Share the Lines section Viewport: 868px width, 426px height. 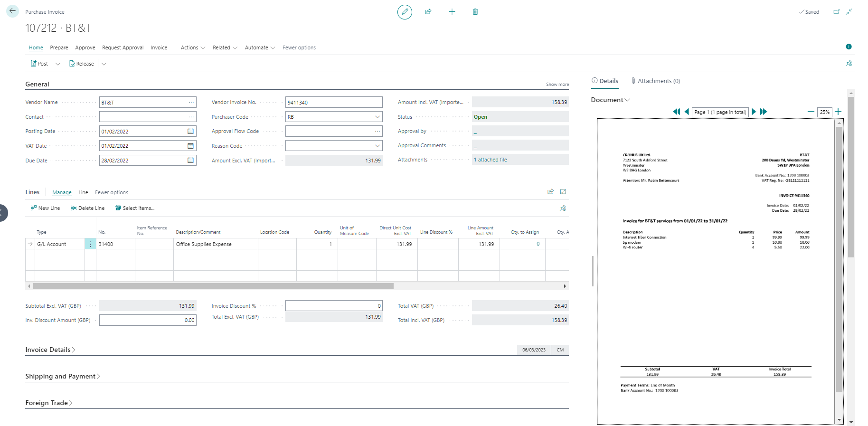coord(550,192)
